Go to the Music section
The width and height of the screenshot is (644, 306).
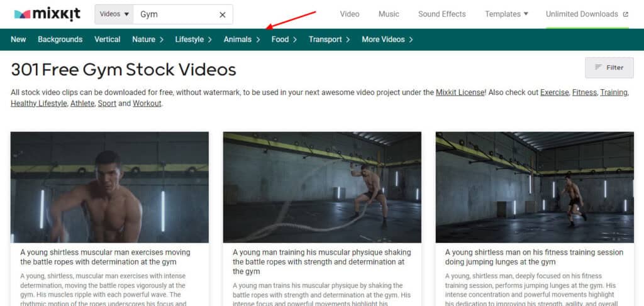click(x=389, y=14)
